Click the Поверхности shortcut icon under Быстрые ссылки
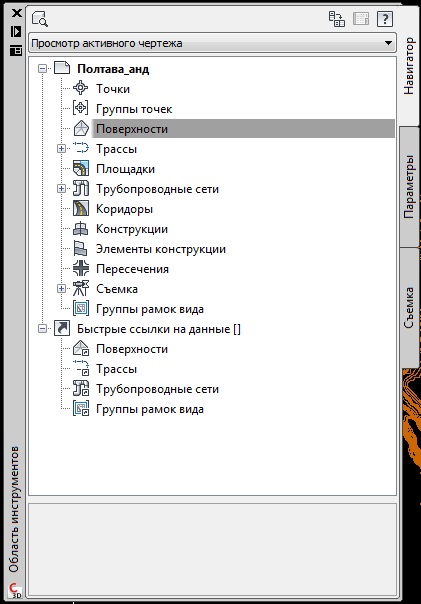 coord(81,348)
